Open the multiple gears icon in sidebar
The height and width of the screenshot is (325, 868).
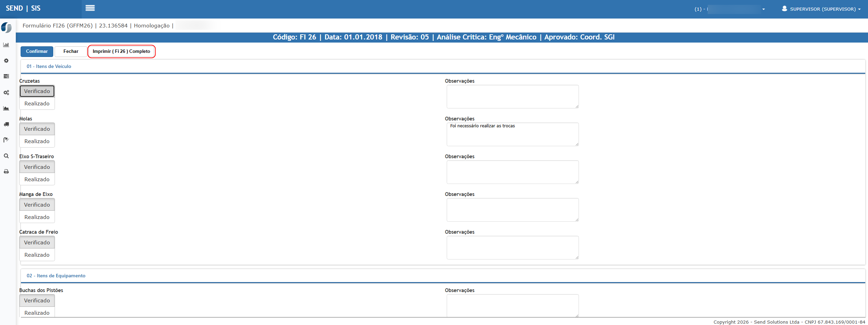(6, 93)
